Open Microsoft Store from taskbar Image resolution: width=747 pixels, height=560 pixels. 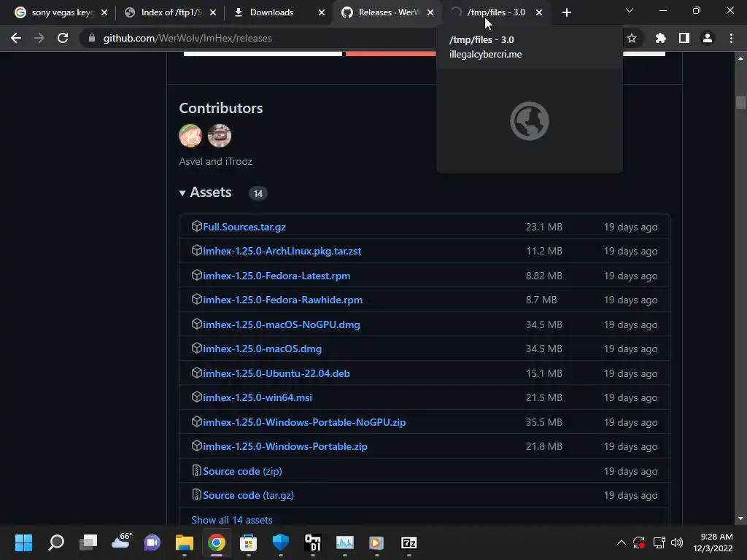pyautogui.click(x=248, y=542)
